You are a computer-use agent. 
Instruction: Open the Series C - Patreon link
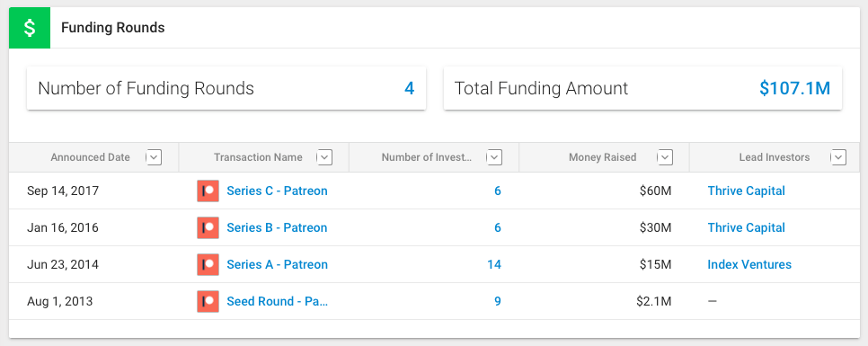[277, 191]
